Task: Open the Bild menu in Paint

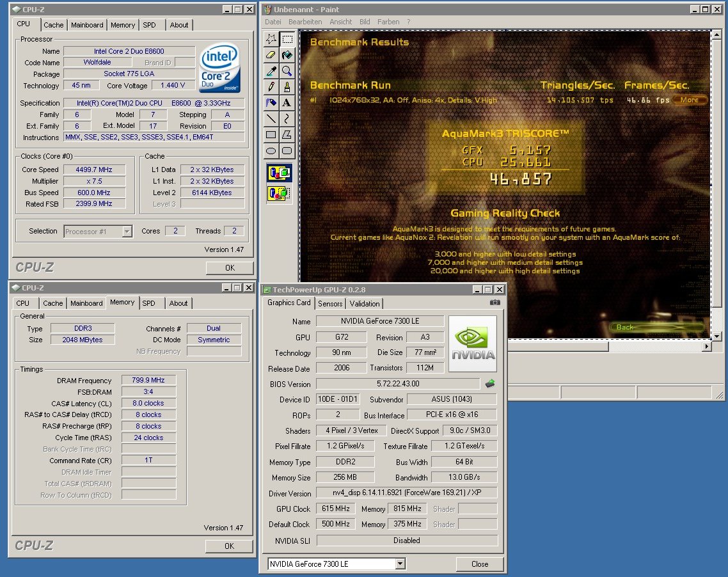Action: [365, 22]
